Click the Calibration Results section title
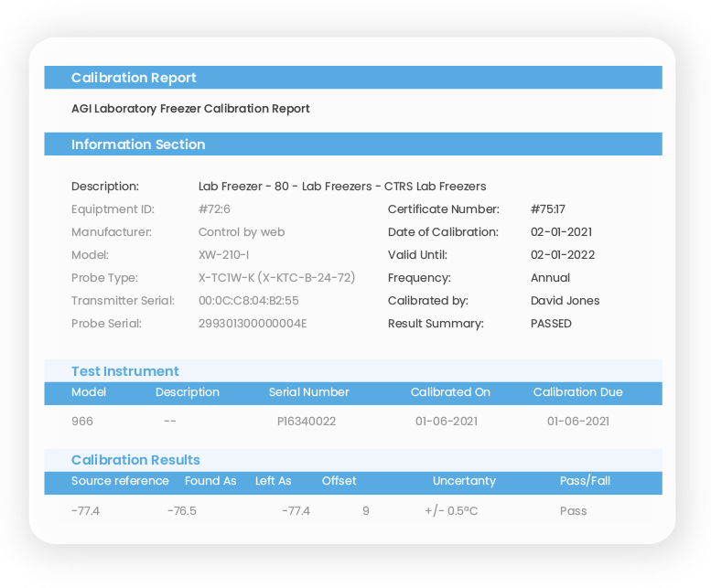Image resolution: width=711 pixels, height=588 pixels. coord(135,460)
